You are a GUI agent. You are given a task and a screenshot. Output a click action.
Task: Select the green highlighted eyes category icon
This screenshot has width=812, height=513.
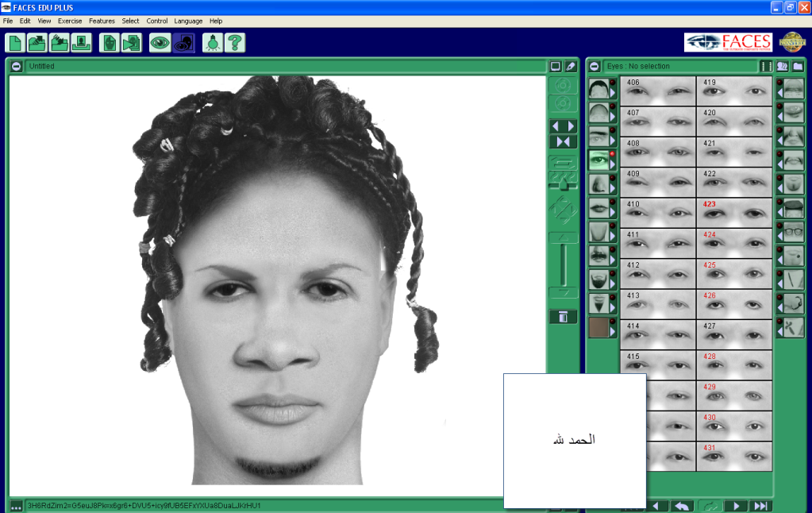pos(598,160)
